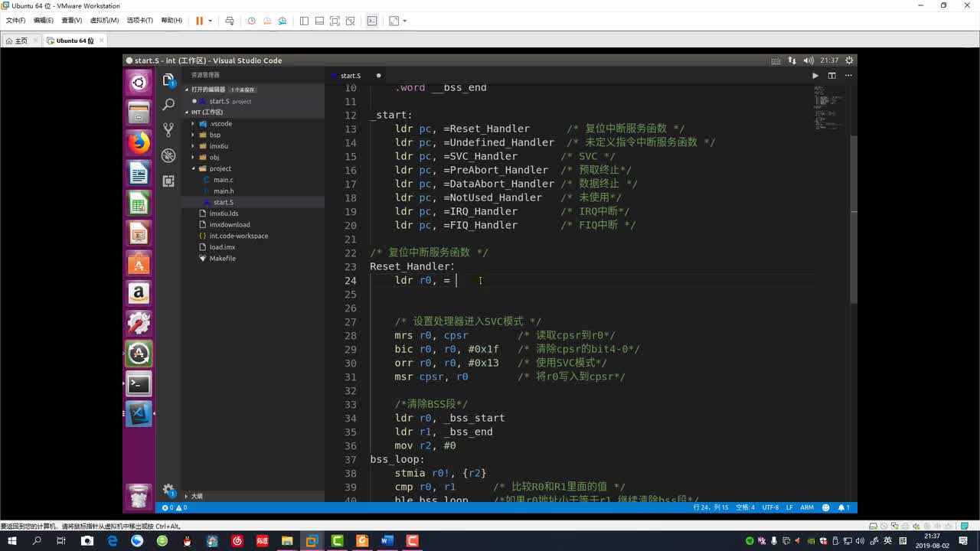Take a VM snapshot in VMware toolbar
Viewport: 980px width, 551px height.
[251, 21]
